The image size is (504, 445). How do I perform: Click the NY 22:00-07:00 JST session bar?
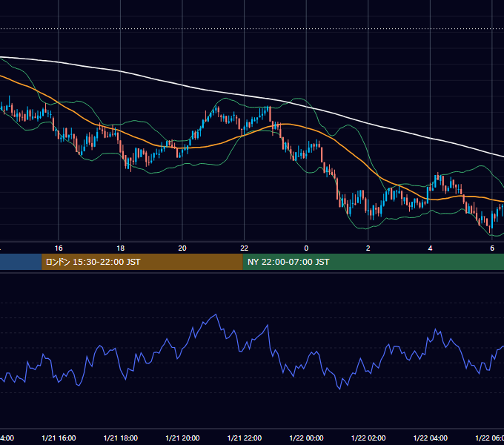point(373,262)
